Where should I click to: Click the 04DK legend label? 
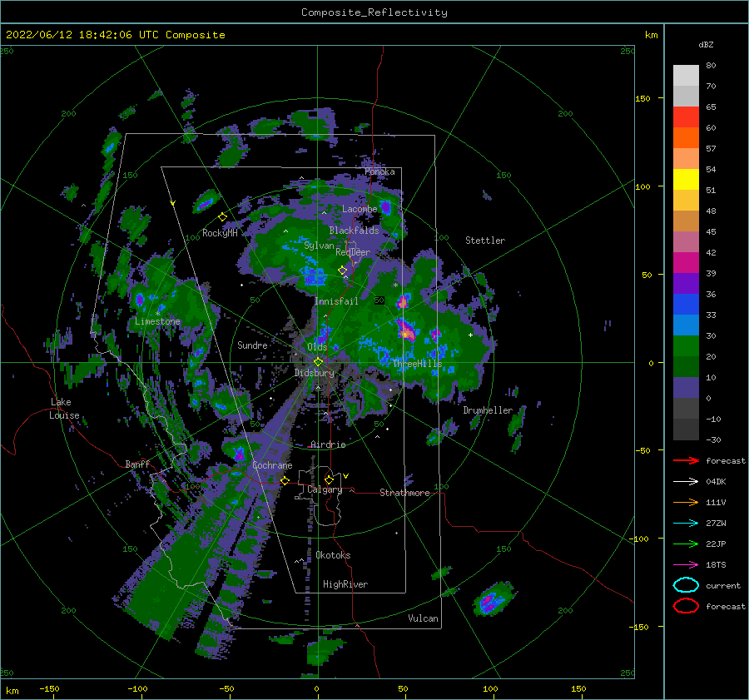[x=716, y=482]
